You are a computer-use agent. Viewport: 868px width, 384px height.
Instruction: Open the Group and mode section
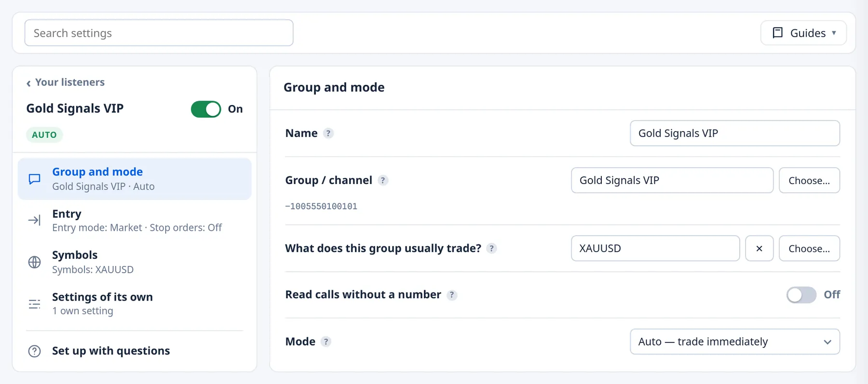tap(135, 179)
